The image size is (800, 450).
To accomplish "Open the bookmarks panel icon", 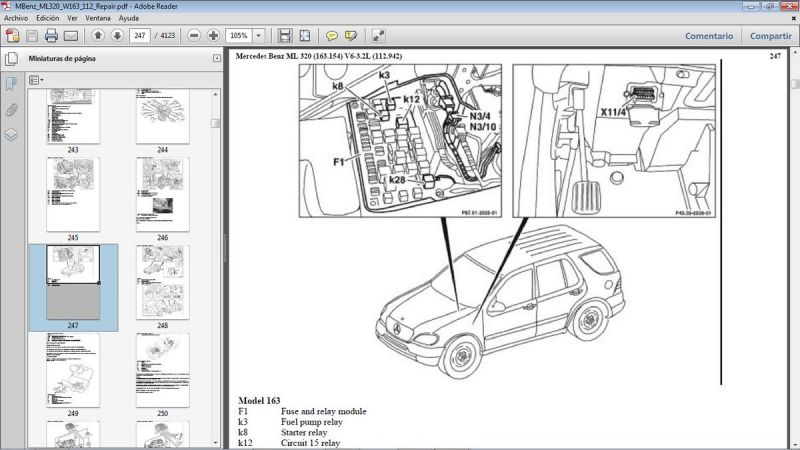I will [x=11, y=84].
